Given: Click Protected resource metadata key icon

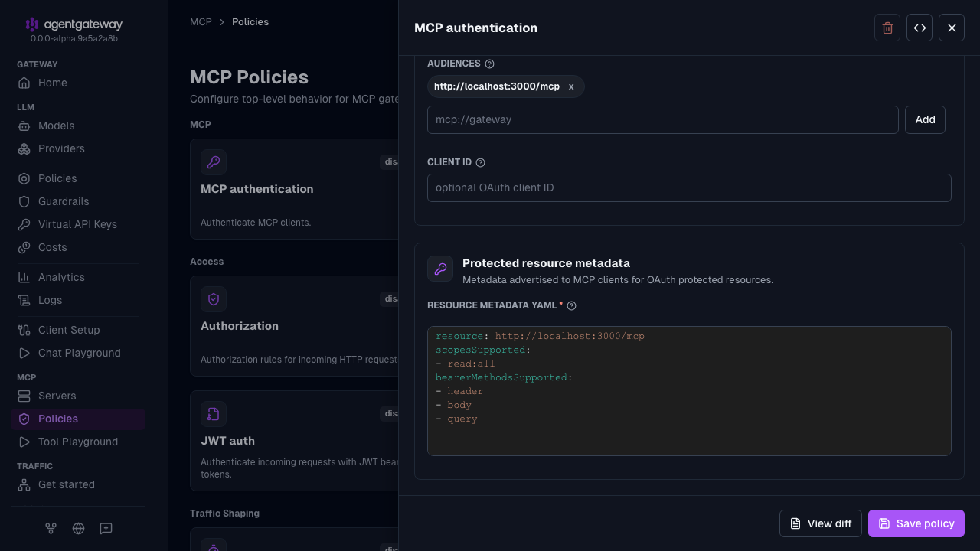Looking at the screenshot, I should (440, 269).
